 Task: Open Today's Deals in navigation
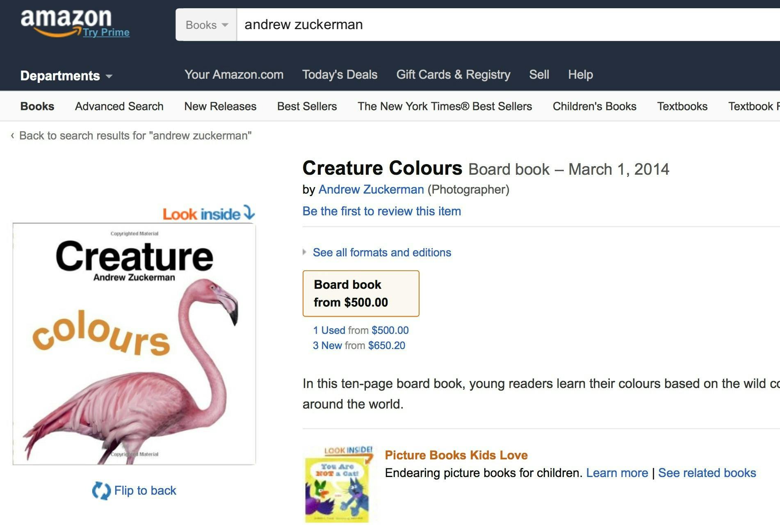(x=340, y=75)
